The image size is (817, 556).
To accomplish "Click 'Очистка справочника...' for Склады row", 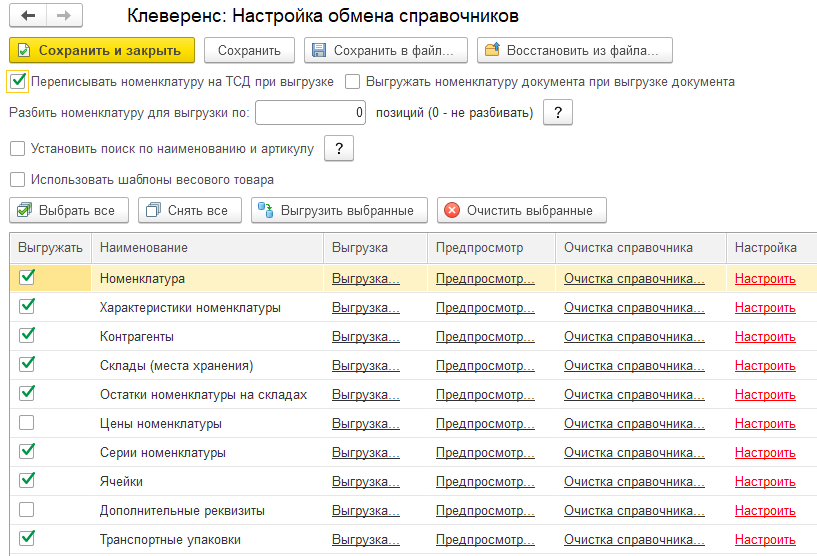I will [x=634, y=366].
